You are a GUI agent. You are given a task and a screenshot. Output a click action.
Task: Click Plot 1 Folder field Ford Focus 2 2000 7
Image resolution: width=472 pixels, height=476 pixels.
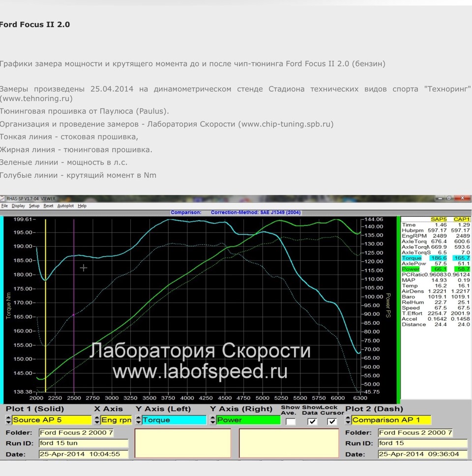(x=76, y=433)
